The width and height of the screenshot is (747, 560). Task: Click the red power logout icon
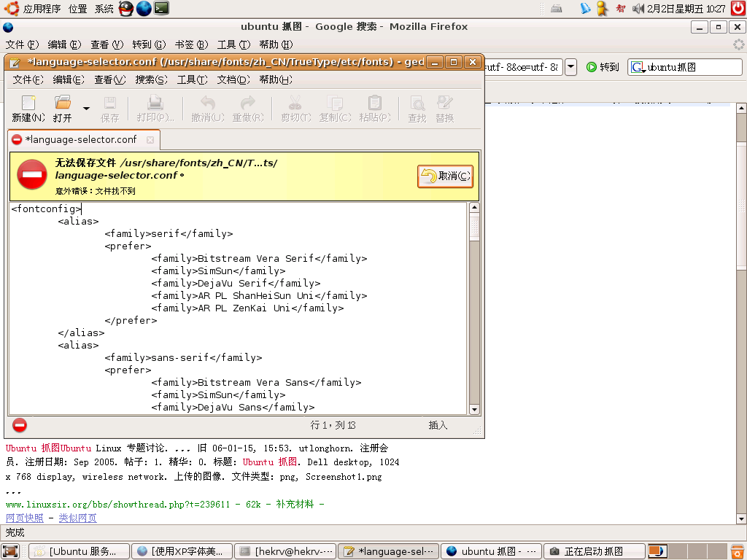(738, 8)
